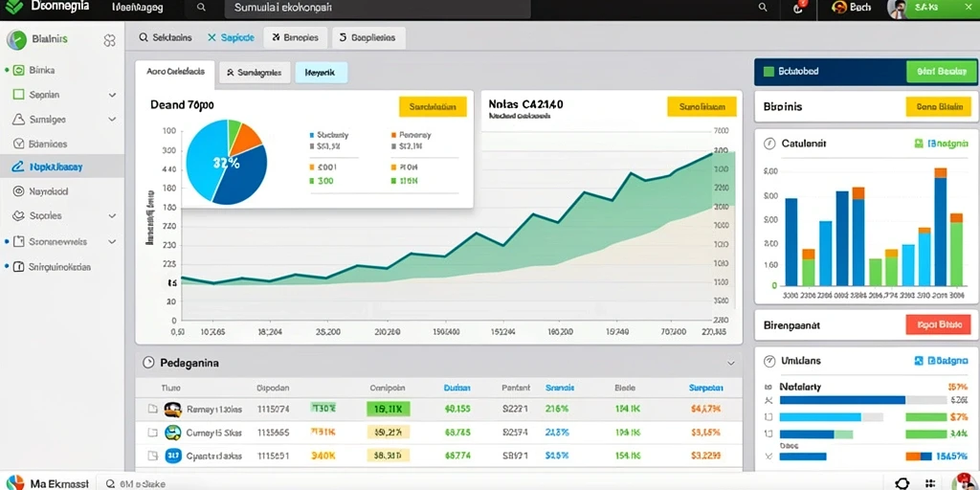980x490 pixels.
Task: Expand the Seprian sidebar item chevron
Action: point(113,95)
